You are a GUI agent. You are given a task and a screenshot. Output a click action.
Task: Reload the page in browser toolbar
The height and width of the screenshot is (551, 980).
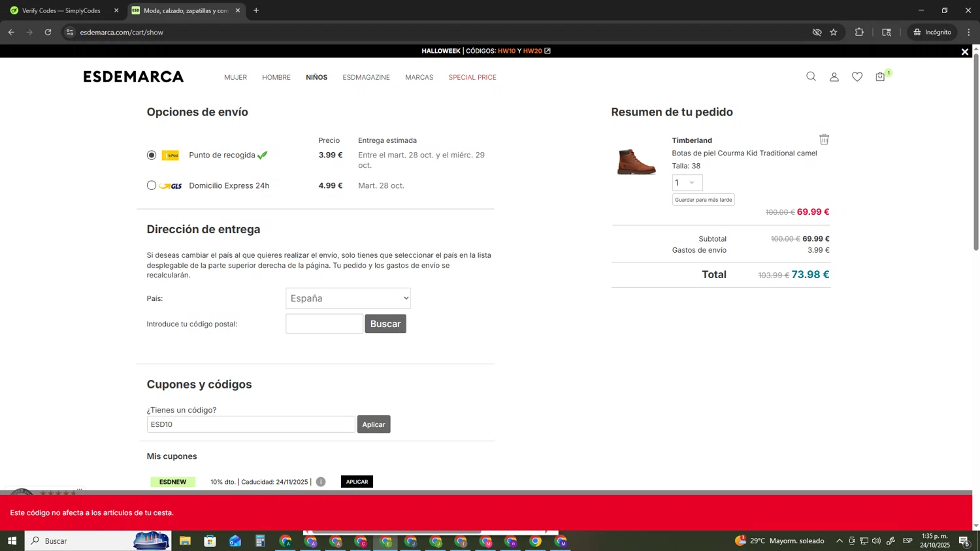(48, 32)
